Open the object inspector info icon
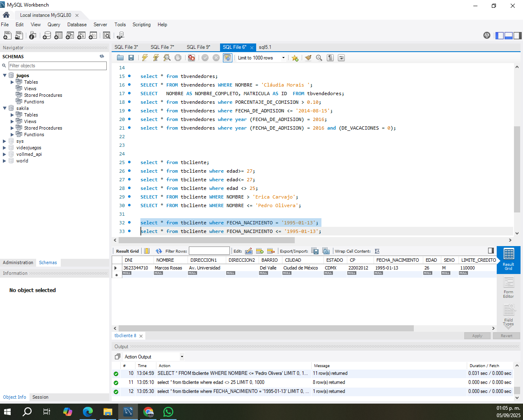 tap(33, 36)
